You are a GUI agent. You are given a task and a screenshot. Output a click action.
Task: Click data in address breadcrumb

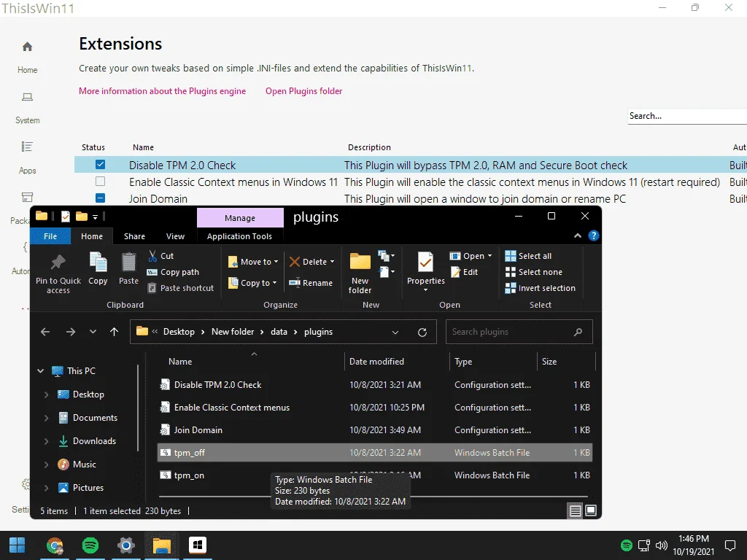point(279,332)
